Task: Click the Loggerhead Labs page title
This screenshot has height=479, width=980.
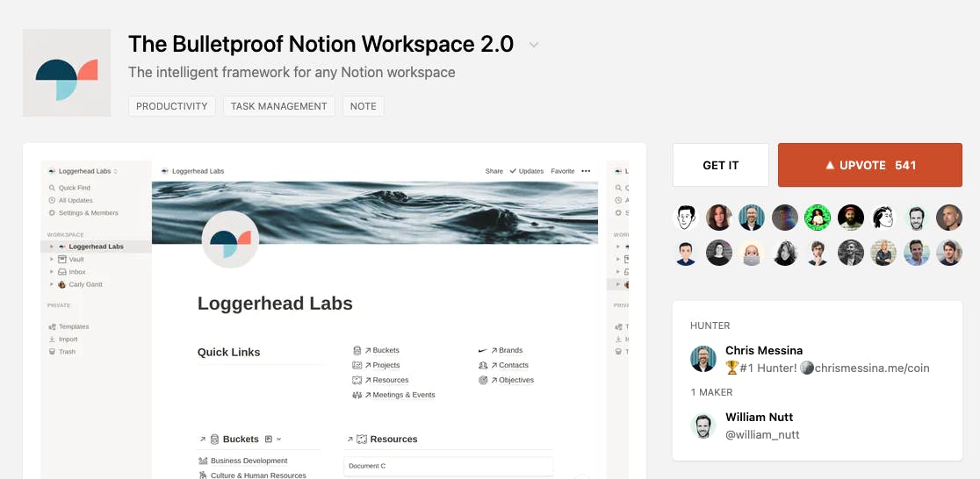Action: pyautogui.click(x=275, y=304)
